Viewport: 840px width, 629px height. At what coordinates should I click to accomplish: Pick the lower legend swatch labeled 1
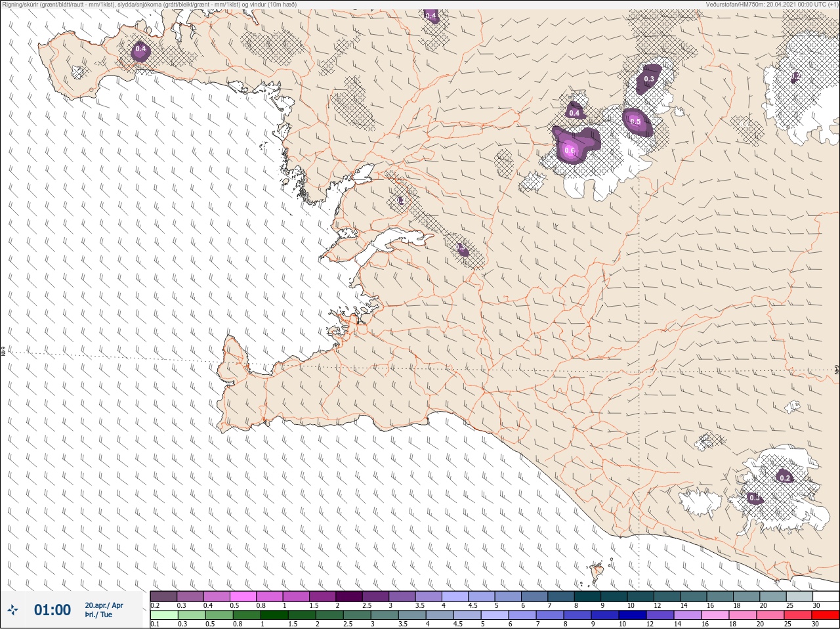(273, 615)
